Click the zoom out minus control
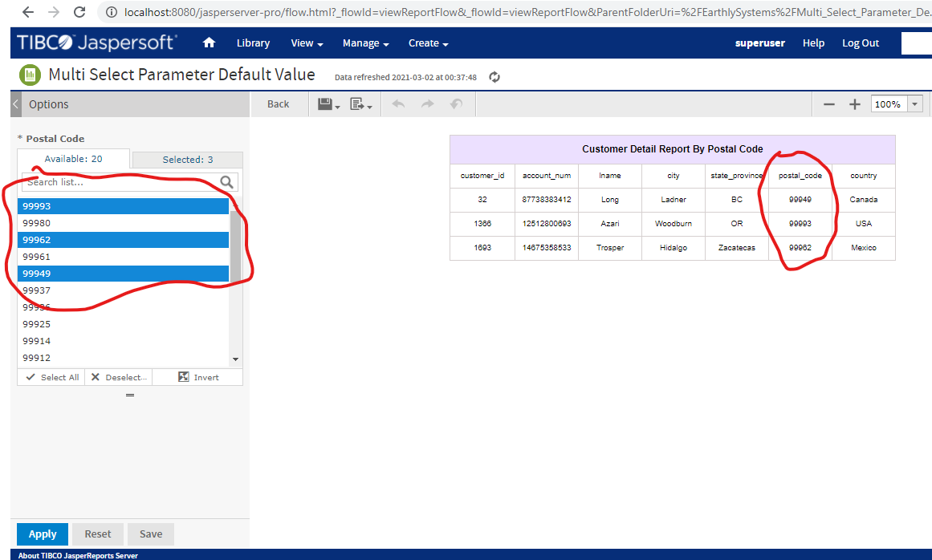Viewport: 932px width, 560px height. pyautogui.click(x=830, y=103)
